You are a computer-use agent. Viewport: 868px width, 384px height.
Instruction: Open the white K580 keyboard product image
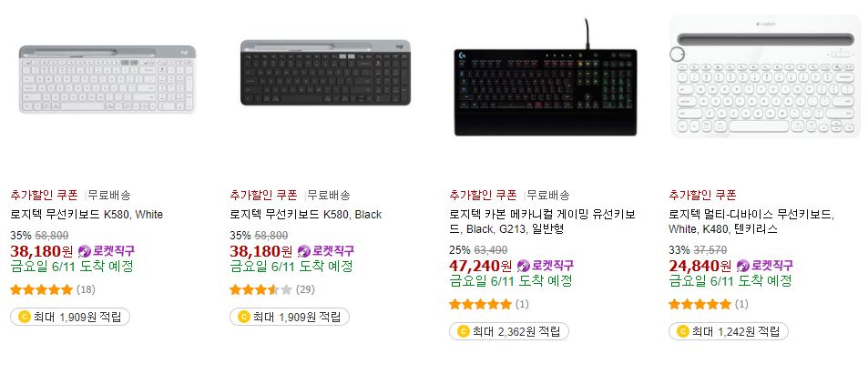(107, 80)
